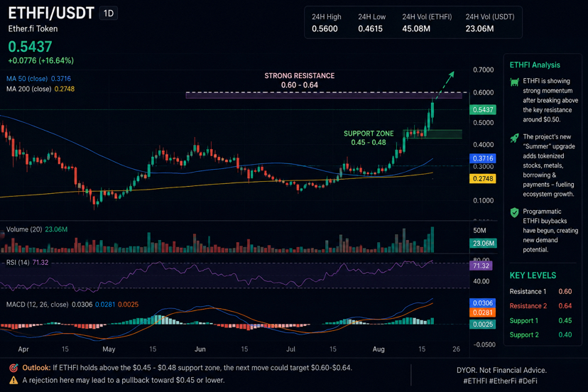Screen dimensions: 588x392
Task: Click the bull icon in ETHFI Analysis
Action: (514, 82)
